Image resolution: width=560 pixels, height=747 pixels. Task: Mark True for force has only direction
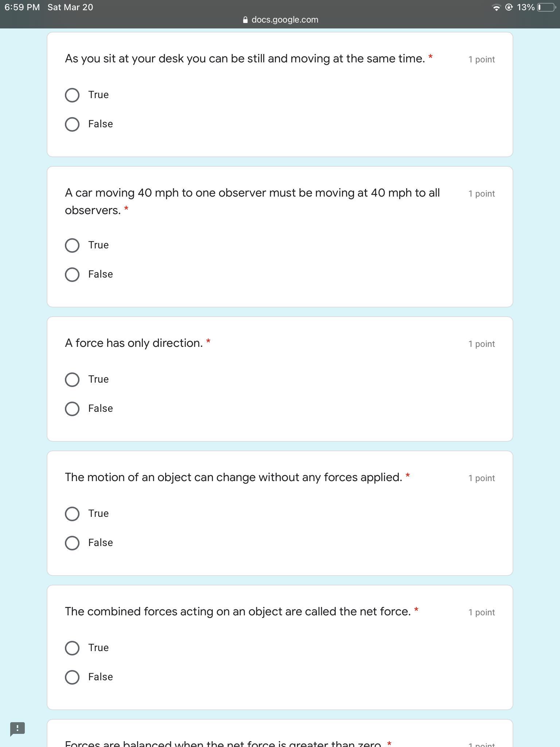72,380
